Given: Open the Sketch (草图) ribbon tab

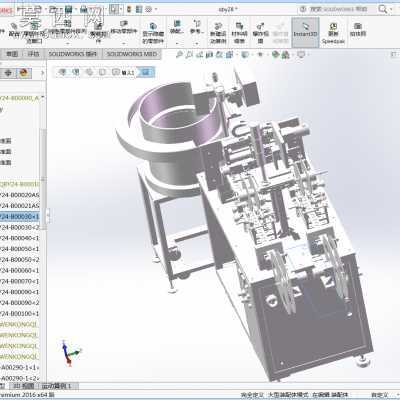Looking at the screenshot, I should pyautogui.click(x=12, y=54).
